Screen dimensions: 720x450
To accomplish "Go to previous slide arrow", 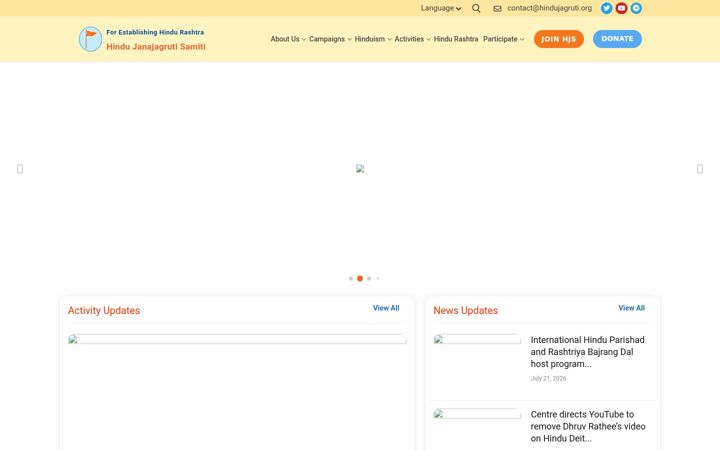I will [x=20, y=169].
